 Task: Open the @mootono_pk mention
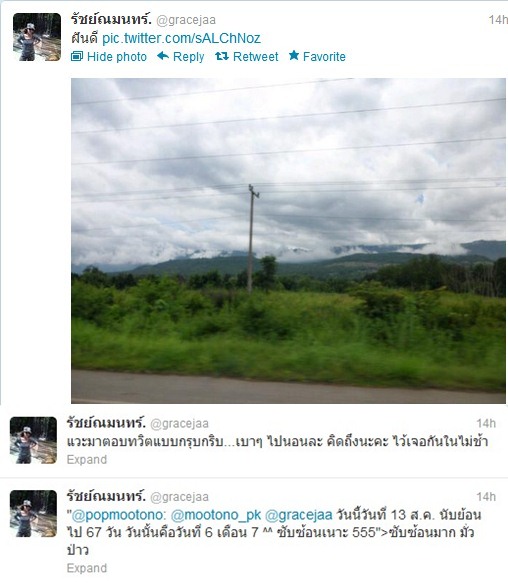216,515
